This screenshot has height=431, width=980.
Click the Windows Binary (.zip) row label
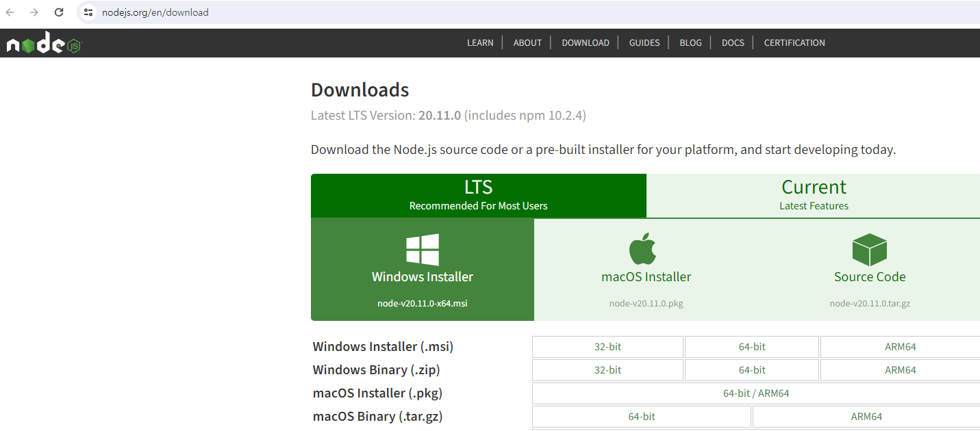coord(376,370)
